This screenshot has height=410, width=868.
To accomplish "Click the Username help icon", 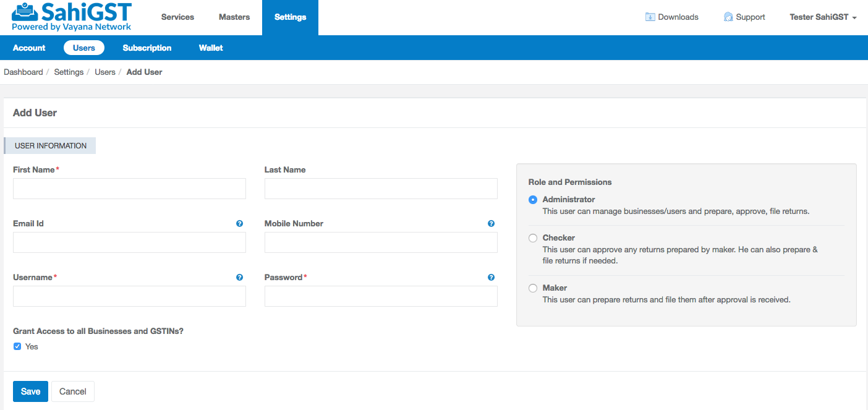I will (x=239, y=278).
